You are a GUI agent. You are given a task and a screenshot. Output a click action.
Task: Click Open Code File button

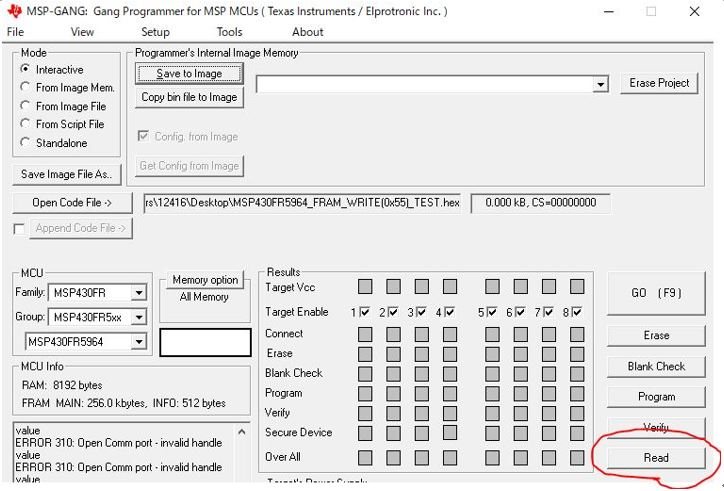click(x=72, y=203)
